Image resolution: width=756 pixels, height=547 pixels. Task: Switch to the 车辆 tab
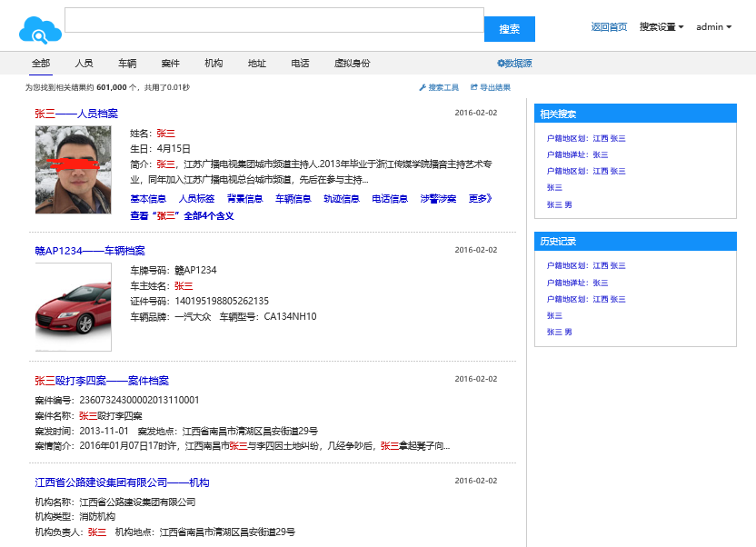(127, 64)
